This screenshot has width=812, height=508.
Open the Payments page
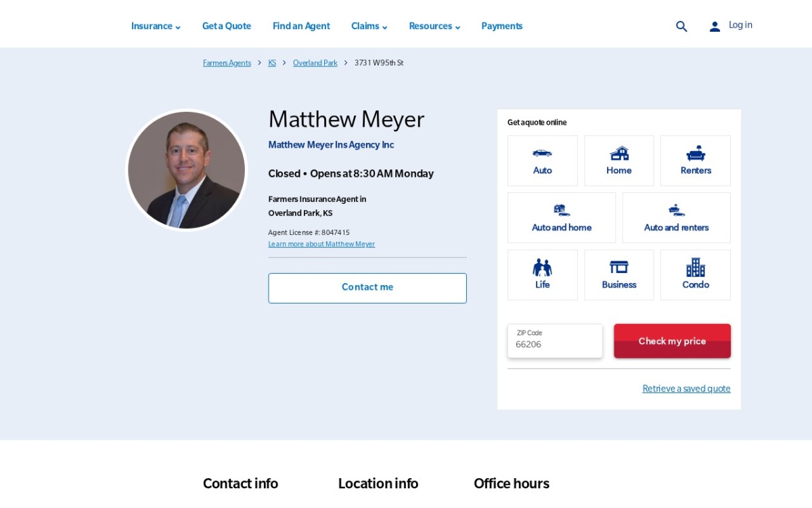(x=502, y=26)
